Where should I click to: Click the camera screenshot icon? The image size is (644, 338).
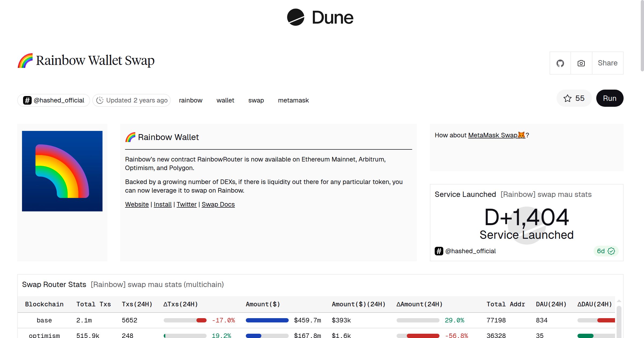point(581,63)
